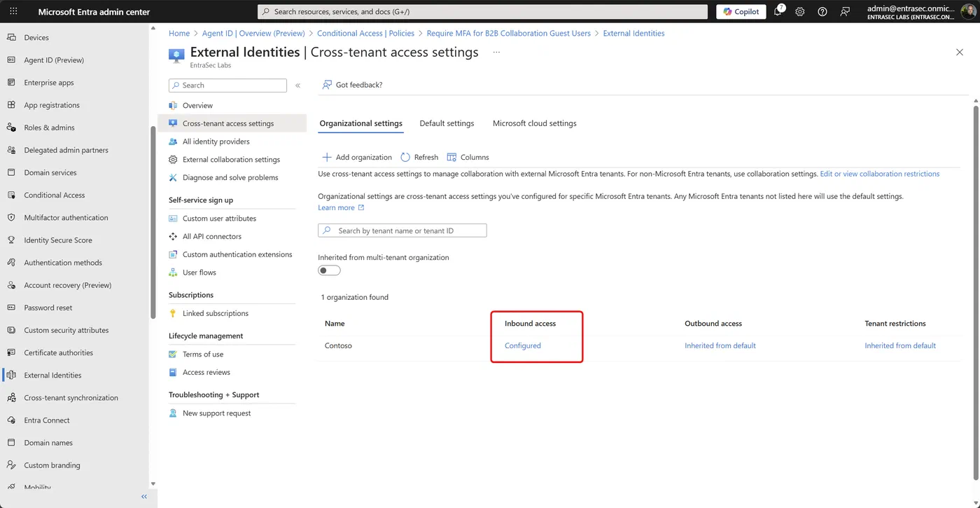Open Contoso's tenant restrictions Inherited from default

900,345
